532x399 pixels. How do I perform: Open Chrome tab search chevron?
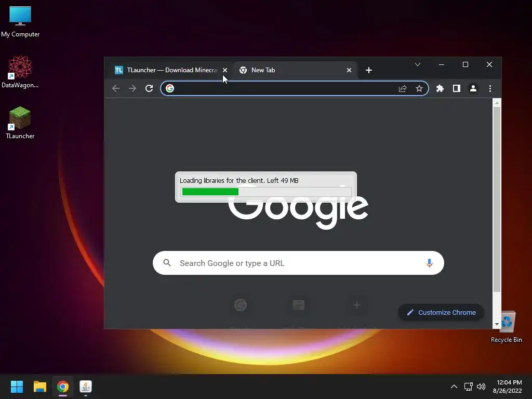418,64
